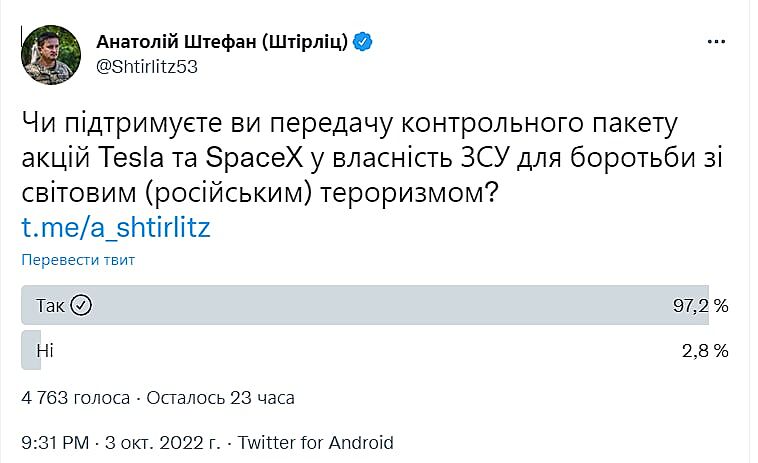This screenshot has height=463, width=758.
Task: Follow the t.me/a_shtirlitz link
Action: [x=116, y=227]
